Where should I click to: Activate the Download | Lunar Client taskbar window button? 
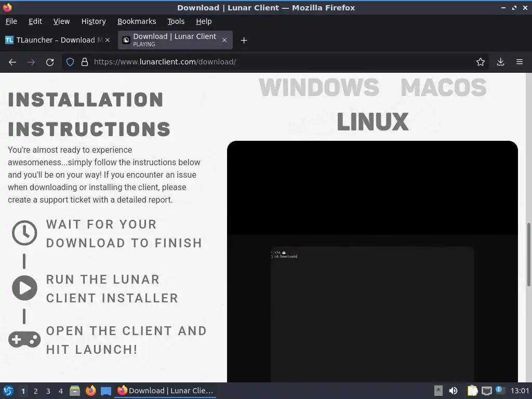pos(166,391)
